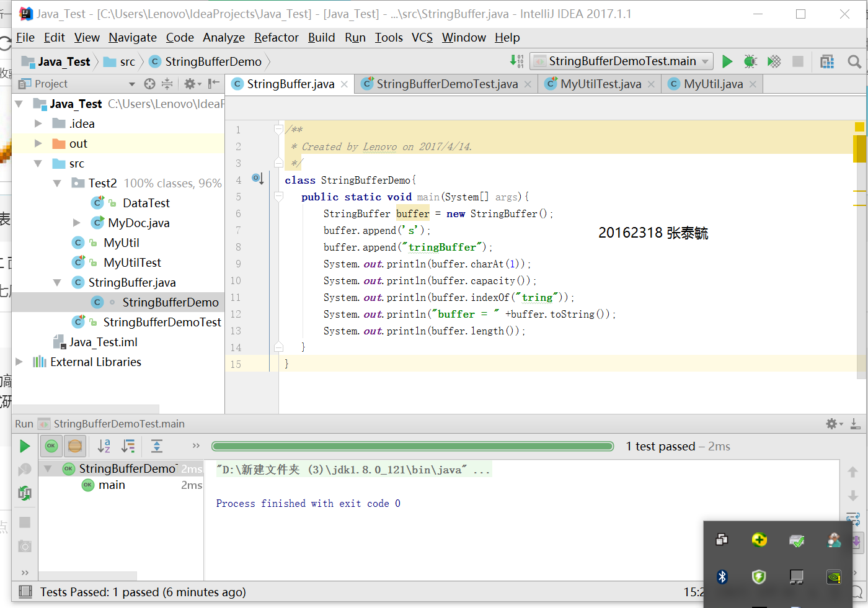Screen dimensions: 868x608
Task: Collapse StringBufferDemo test result node
Action: (48, 469)
